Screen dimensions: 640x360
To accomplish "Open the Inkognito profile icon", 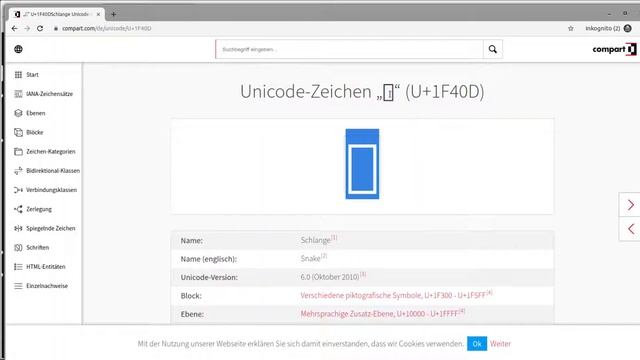I will point(628,28).
